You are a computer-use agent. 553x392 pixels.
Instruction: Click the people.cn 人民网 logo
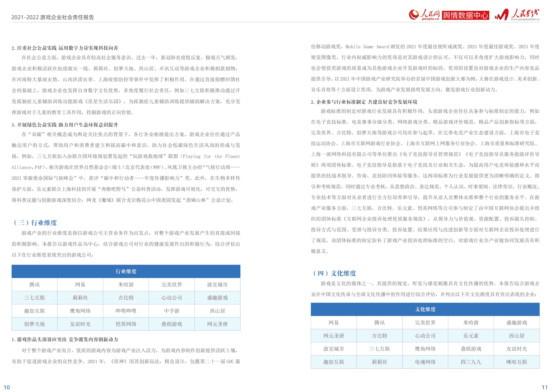tap(424, 15)
